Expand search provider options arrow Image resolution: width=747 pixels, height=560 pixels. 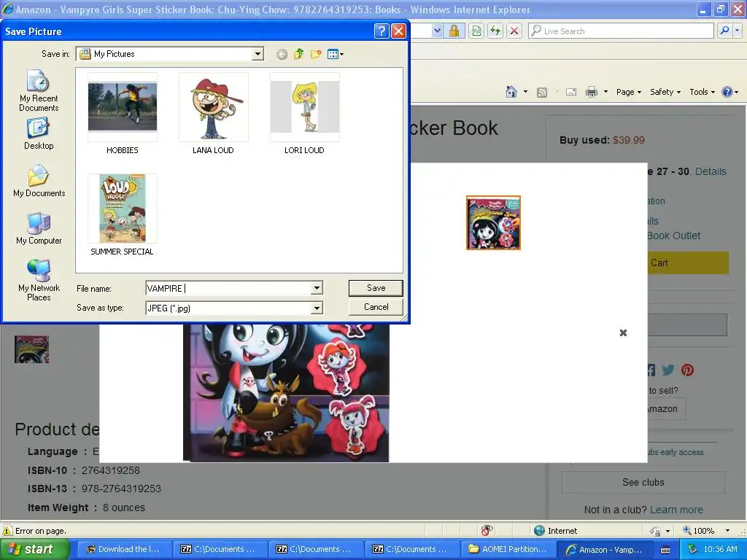[737, 31]
